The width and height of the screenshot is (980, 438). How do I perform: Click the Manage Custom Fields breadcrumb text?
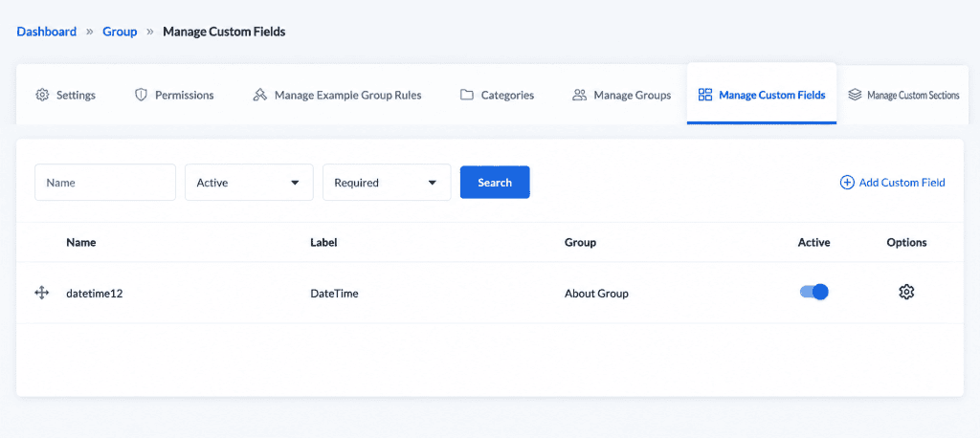[224, 32]
